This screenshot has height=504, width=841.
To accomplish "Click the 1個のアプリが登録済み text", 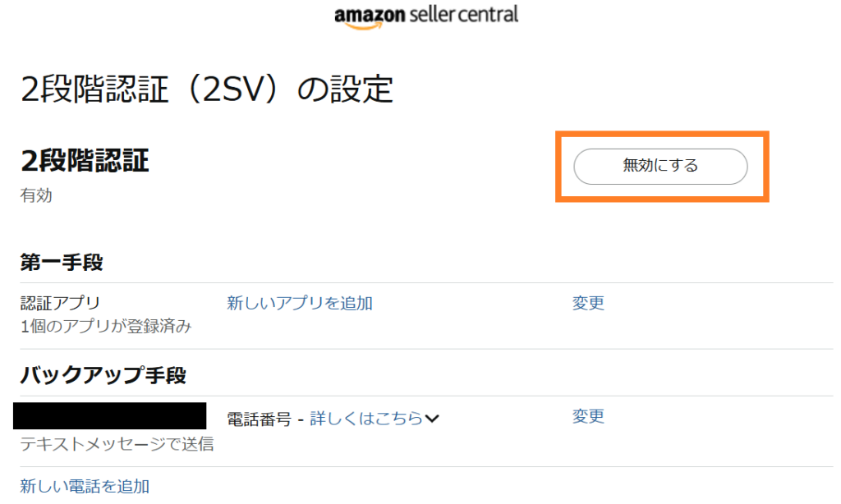I will [106, 325].
